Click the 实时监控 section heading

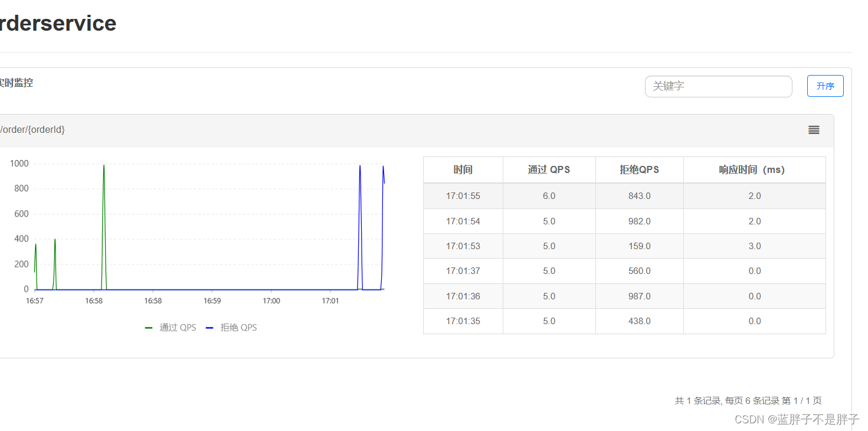16,83
